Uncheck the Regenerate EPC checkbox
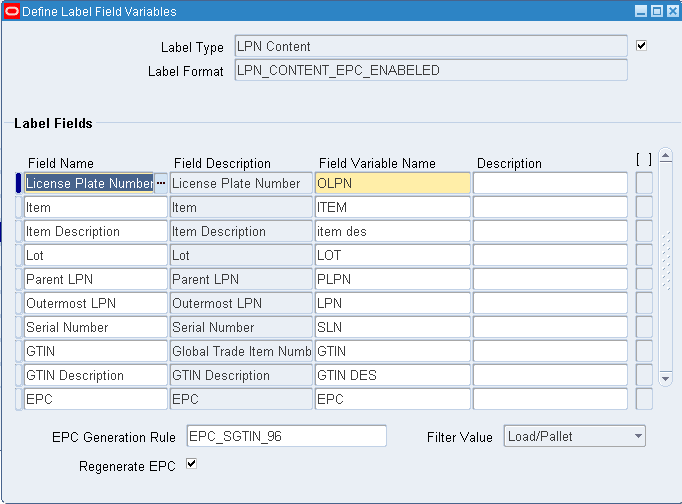This screenshot has width=682, height=504. pos(191,464)
